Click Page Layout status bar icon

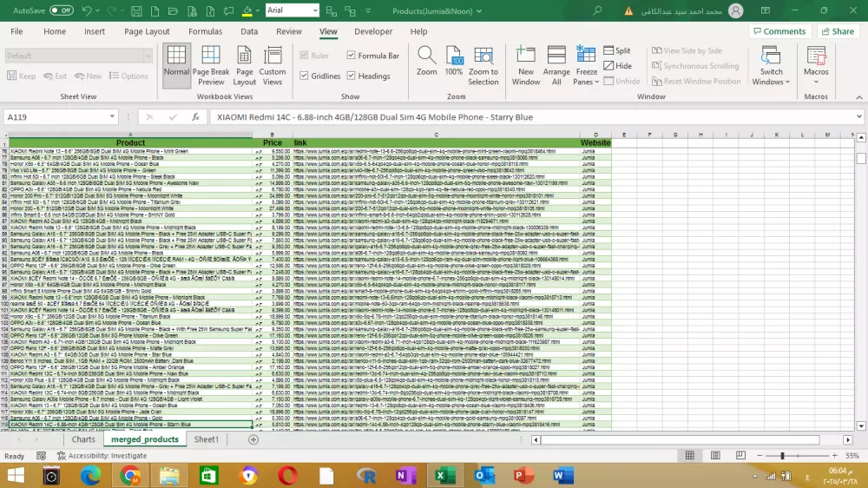pos(715,455)
